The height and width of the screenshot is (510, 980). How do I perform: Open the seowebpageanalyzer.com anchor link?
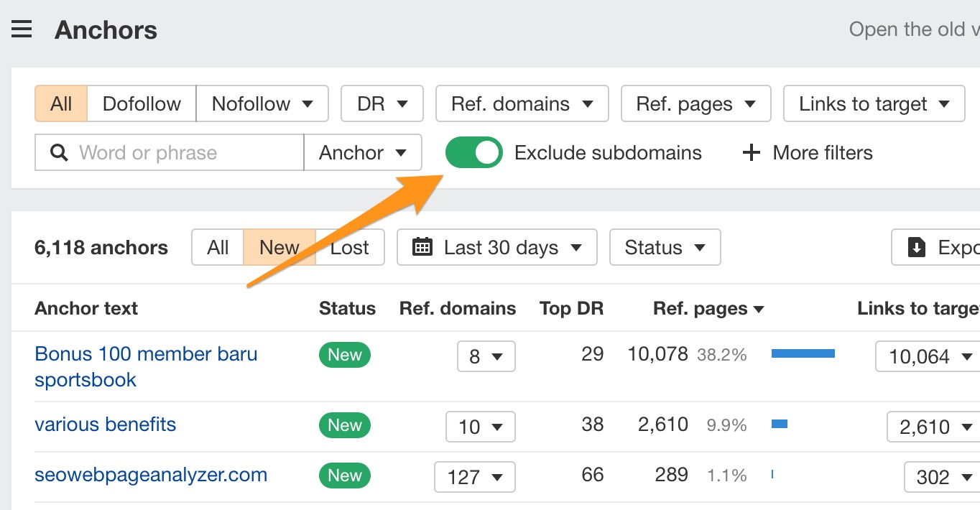[151, 476]
